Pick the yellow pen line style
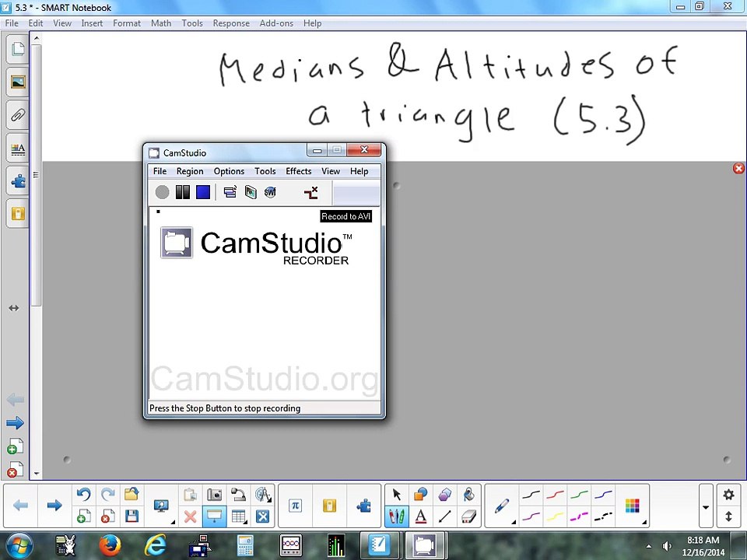747x560 pixels. click(555, 516)
